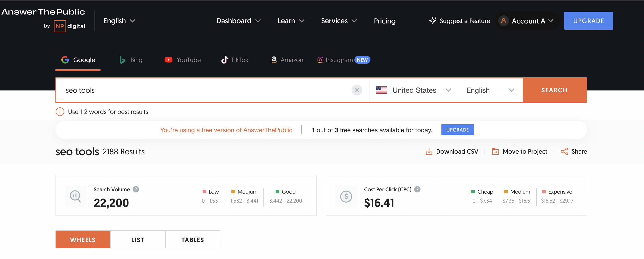This screenshot has height=259, width=644.
Task: Select the WHEELS view
Action: click(83, 239)
